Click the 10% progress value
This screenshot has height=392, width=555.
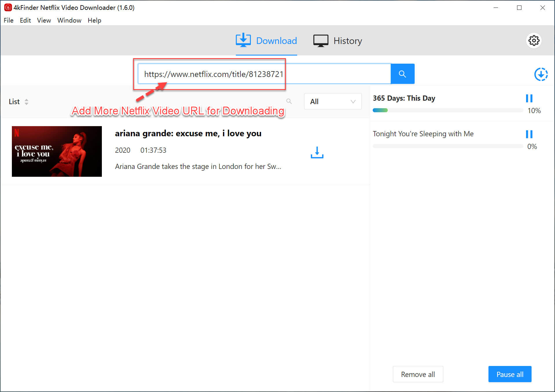[x=534, y=111]
